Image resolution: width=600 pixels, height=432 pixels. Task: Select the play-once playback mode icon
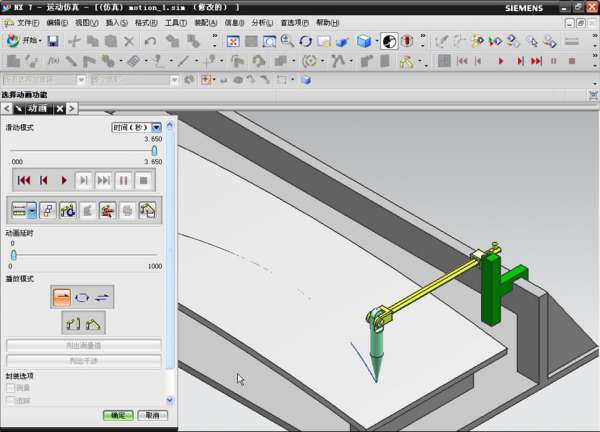62,297
